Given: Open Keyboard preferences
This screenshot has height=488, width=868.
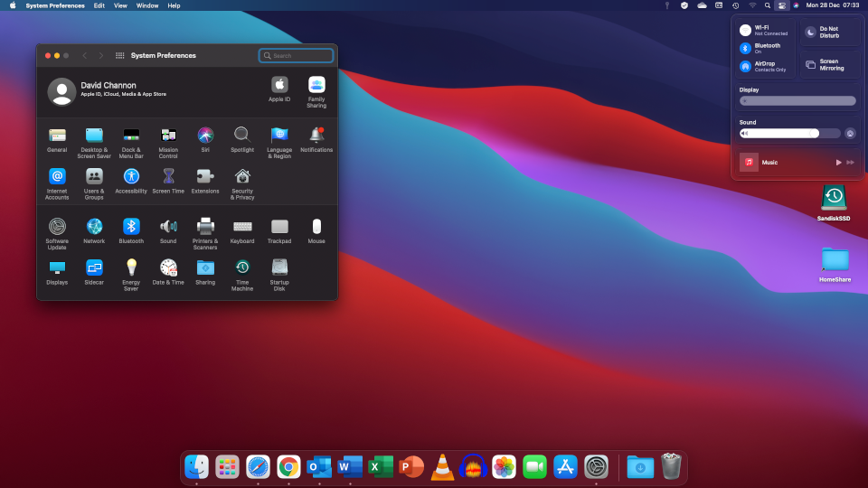Looking at the screenshot, I should coord(242,230).
